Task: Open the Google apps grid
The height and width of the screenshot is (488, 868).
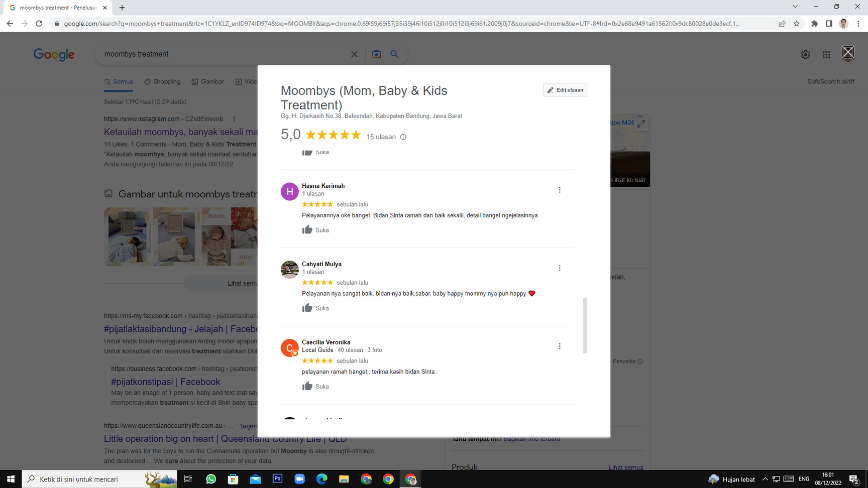Action: pos(826,55)
